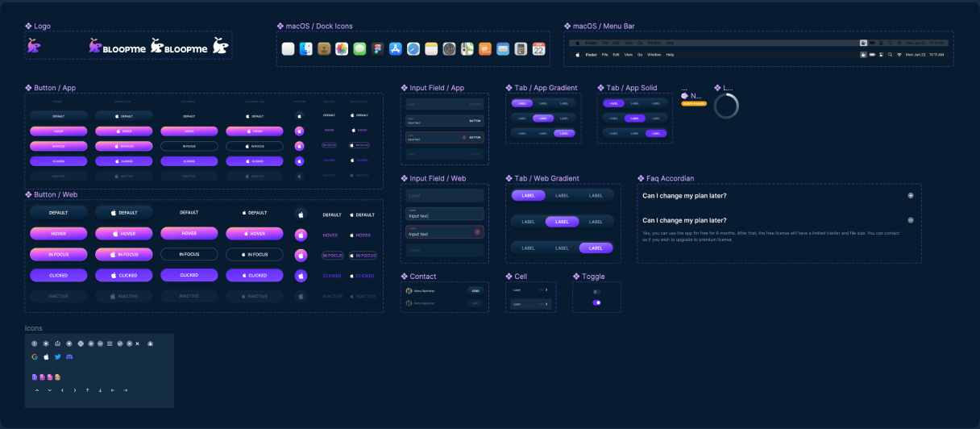Click the focused Input text field in Input Field / Web
This screenshot has height=429, width=980.
click(445, 214)
